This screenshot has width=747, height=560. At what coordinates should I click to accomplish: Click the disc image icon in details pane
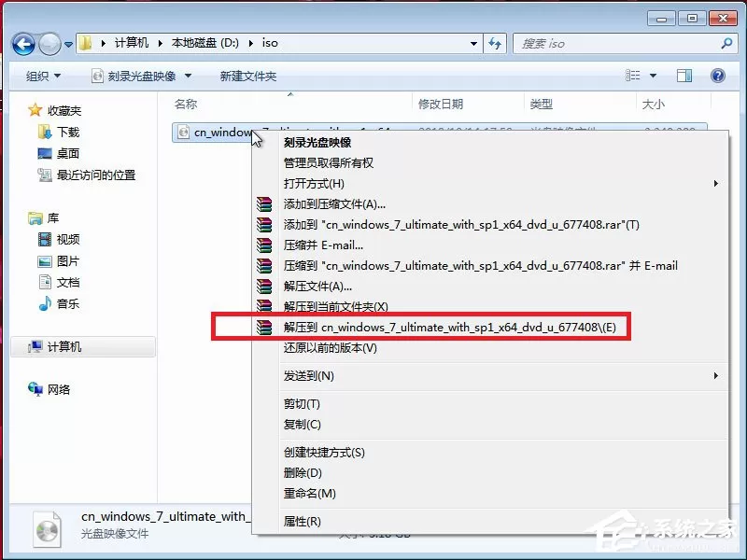click(48, 529)
